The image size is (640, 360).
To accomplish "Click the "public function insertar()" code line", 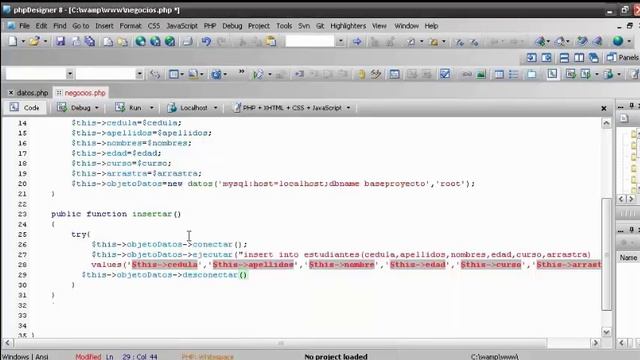I will pos(116,214).
